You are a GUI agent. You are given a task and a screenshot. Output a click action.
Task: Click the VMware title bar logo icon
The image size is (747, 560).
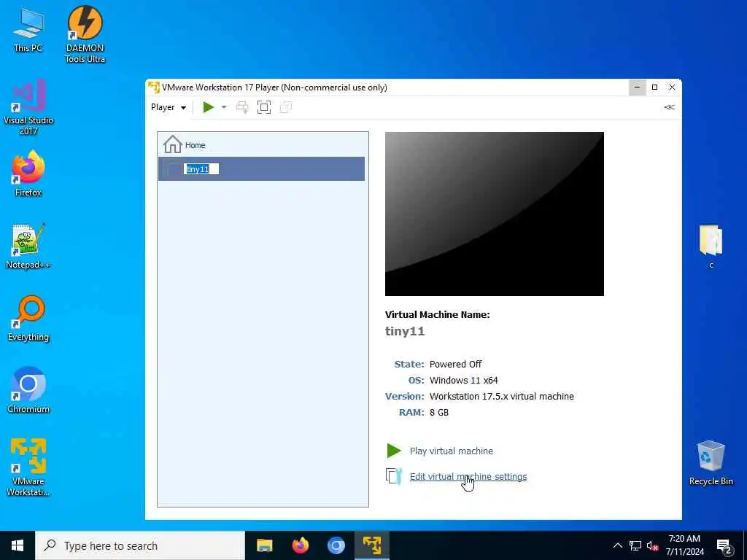coord(154,87)
